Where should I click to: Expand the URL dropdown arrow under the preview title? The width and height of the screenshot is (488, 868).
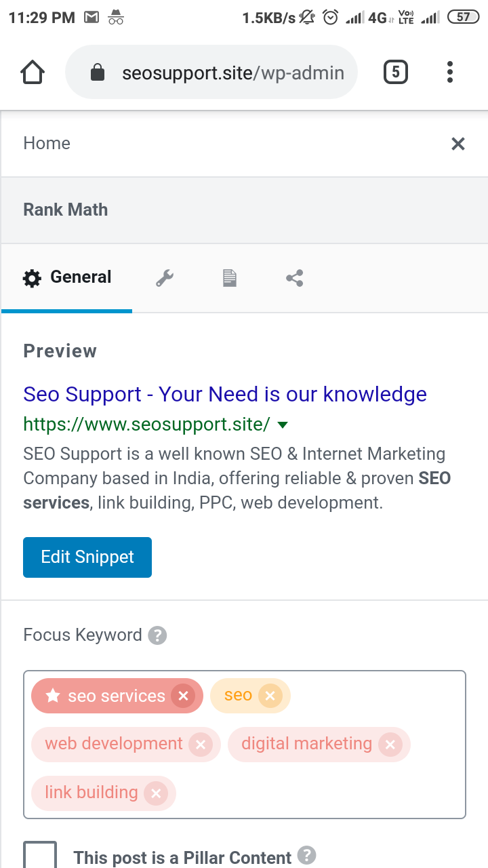coord(283,425)
